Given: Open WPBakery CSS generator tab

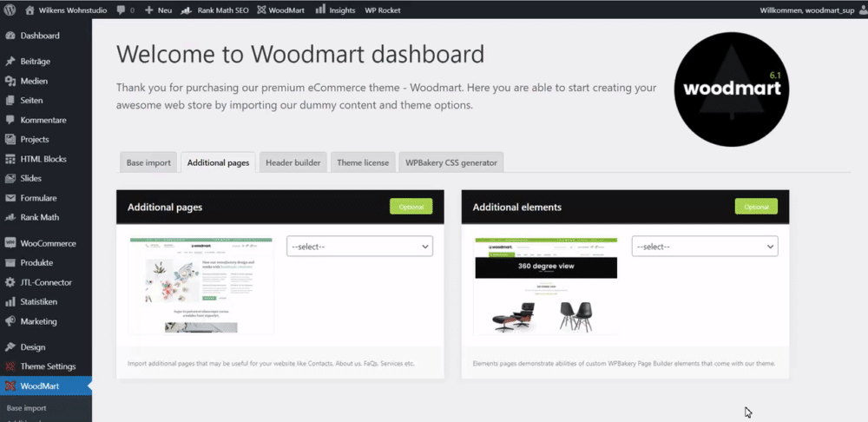Looking at the screenshot, I should click(451, 163).
